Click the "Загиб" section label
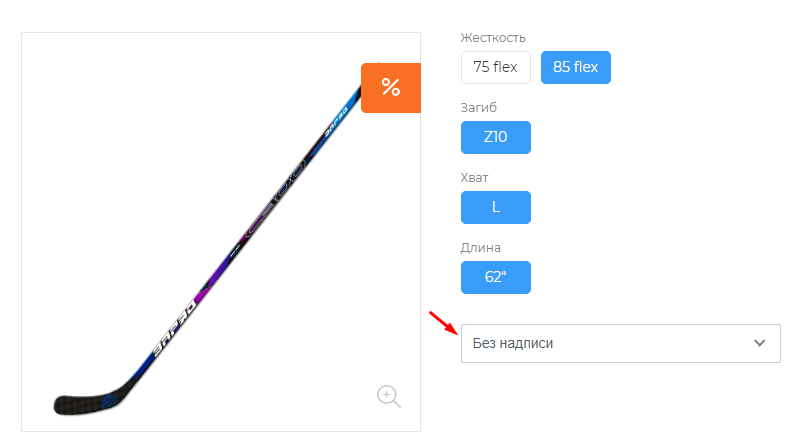 coord(478,107)
